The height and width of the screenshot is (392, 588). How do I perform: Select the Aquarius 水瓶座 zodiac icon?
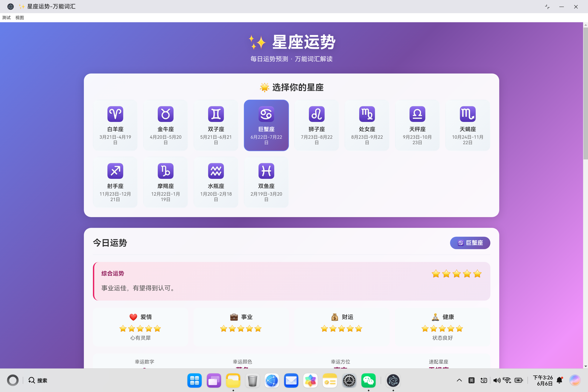click(216, 171)
